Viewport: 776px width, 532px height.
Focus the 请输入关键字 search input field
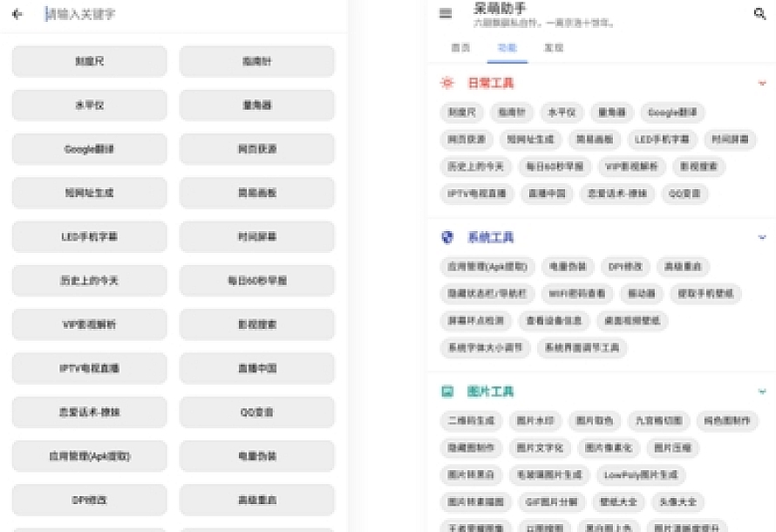[192, 14]
